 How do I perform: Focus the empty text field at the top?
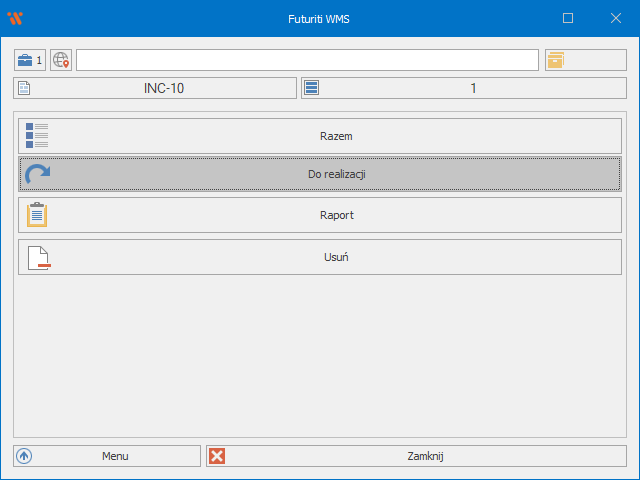tap(307, 60)
